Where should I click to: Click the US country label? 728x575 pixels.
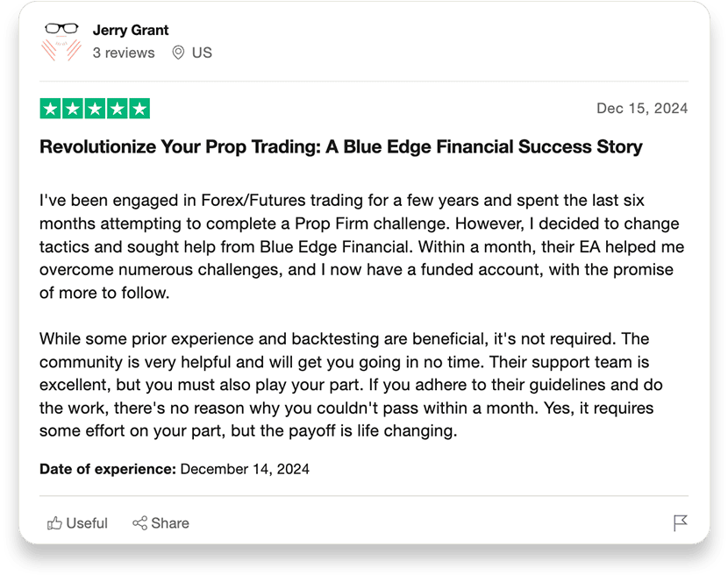pyautogui.click(x=202, y=53)
